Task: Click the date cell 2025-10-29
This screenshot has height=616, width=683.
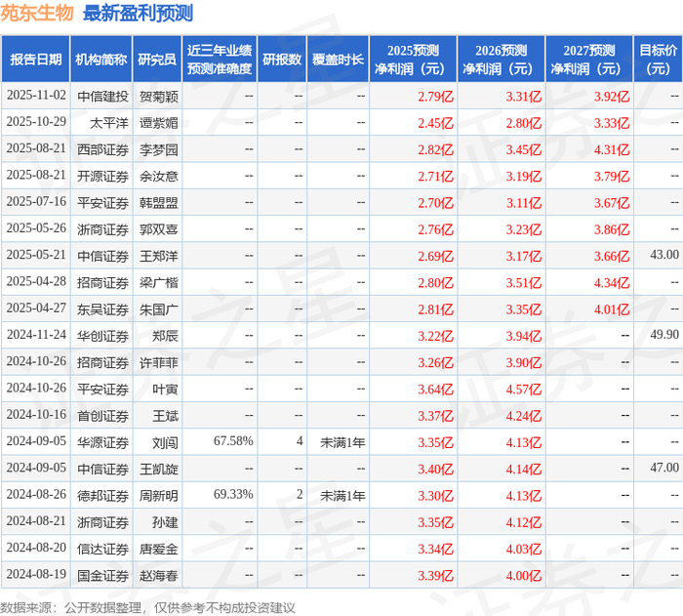Action: (36, 122)
